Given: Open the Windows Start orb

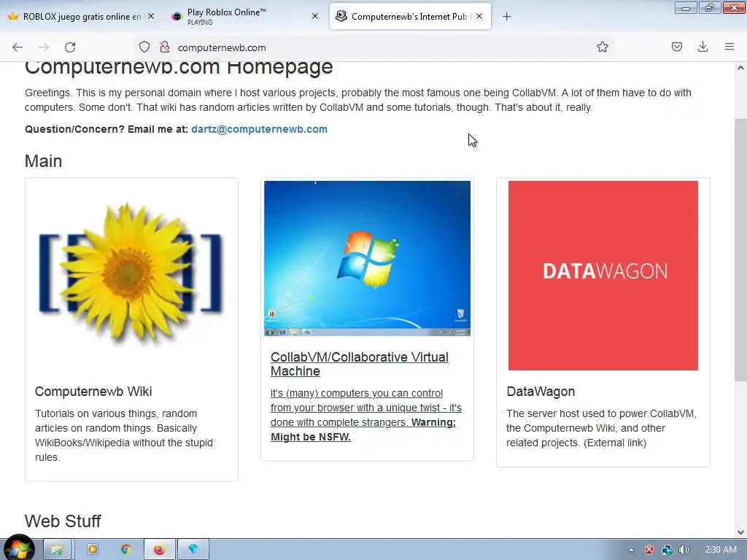Looking at the screenshot, I should [18, 548].
